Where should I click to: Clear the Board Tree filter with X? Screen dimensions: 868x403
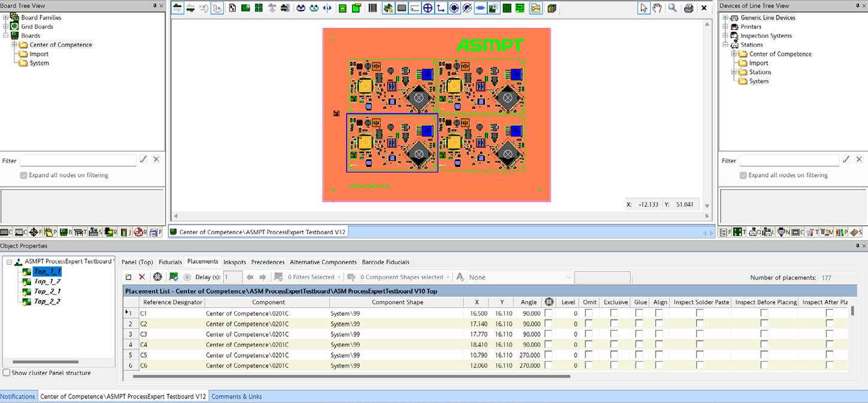click(156, 159)
